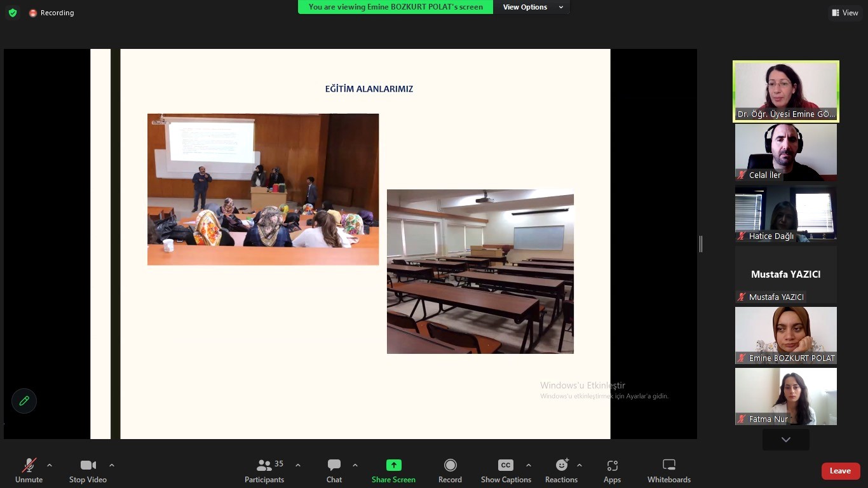
Task: Leave the meeting
Action: (840, 471)
